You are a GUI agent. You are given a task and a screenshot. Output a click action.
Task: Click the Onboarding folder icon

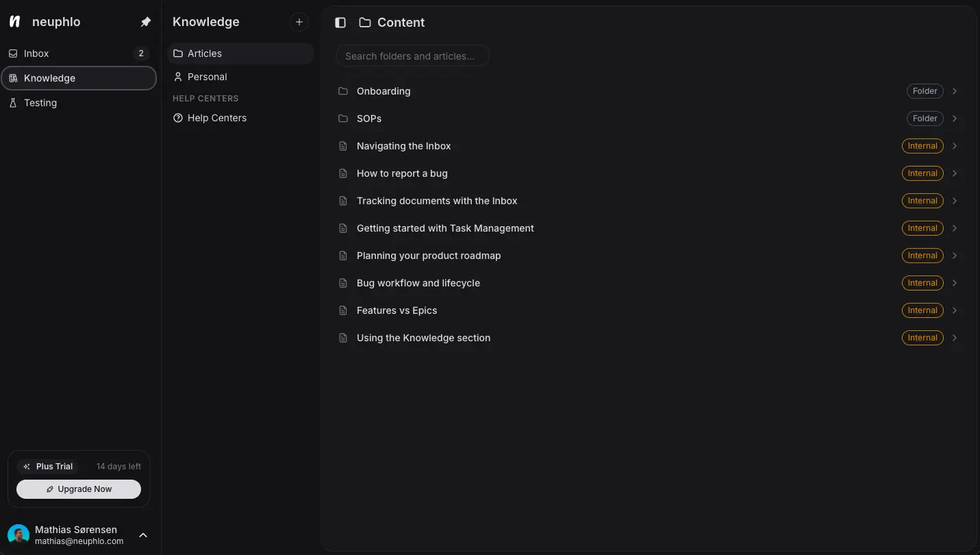pos(343,91)
